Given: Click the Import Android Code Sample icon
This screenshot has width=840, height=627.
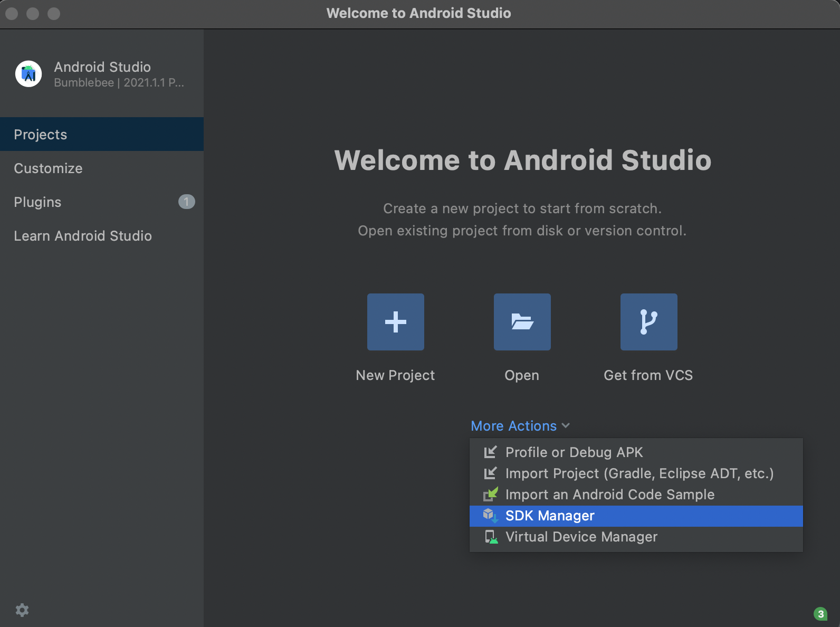Looking at the screenshot, I should [491, 495].
